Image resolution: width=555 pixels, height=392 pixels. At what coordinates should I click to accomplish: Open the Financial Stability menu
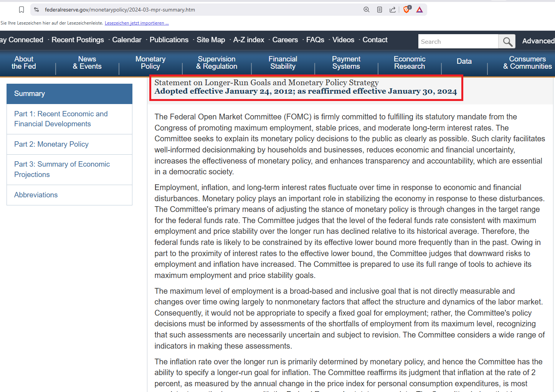[x=283, y=63]
